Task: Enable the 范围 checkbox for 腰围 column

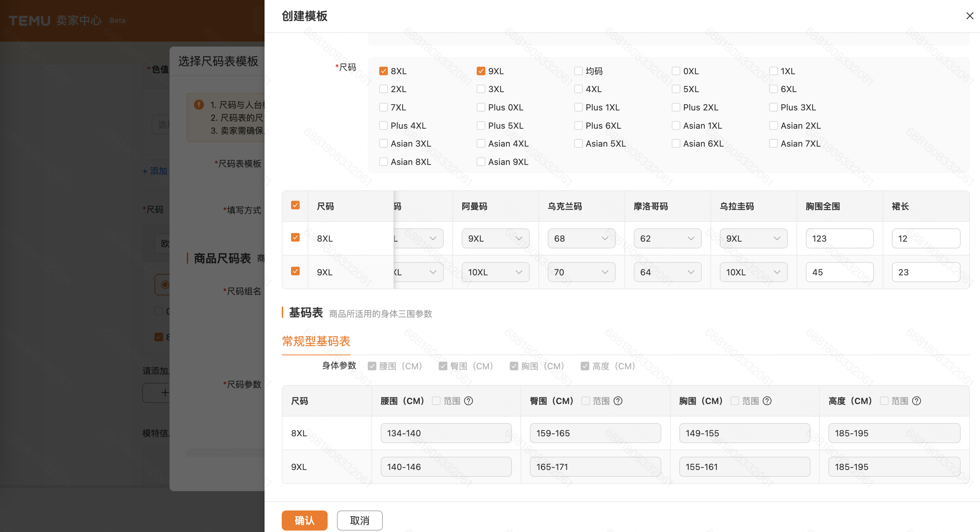Action: point(436,401)
